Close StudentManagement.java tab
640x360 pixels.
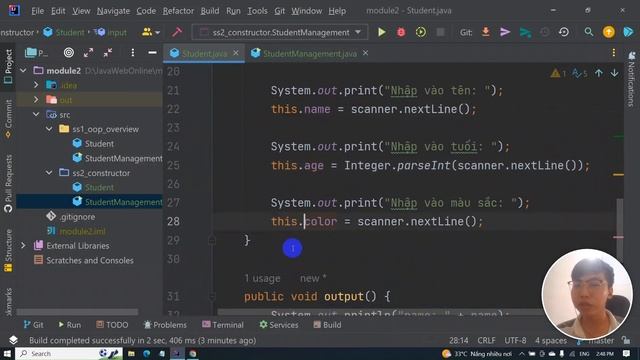coord(366,53)
